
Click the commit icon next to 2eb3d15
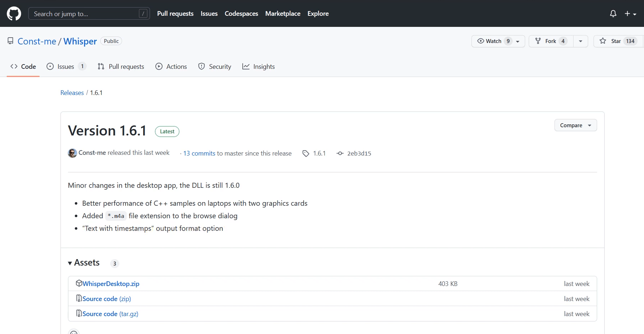point(340,153)
